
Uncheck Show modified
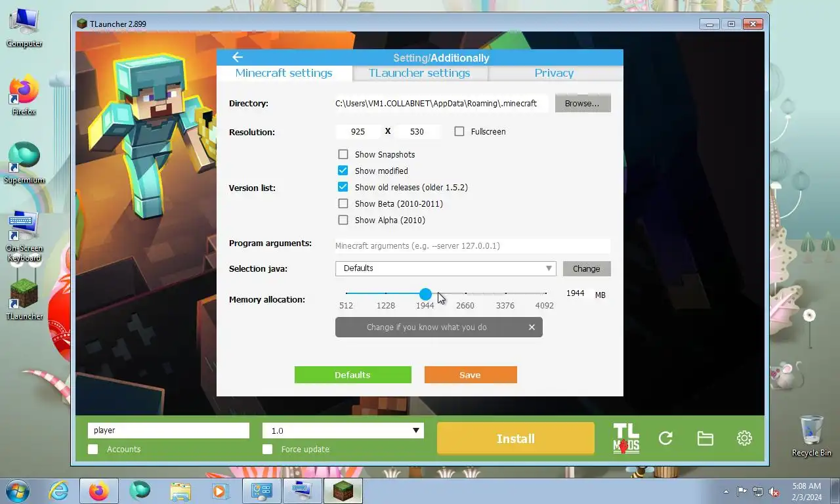(x=343, y=171)
